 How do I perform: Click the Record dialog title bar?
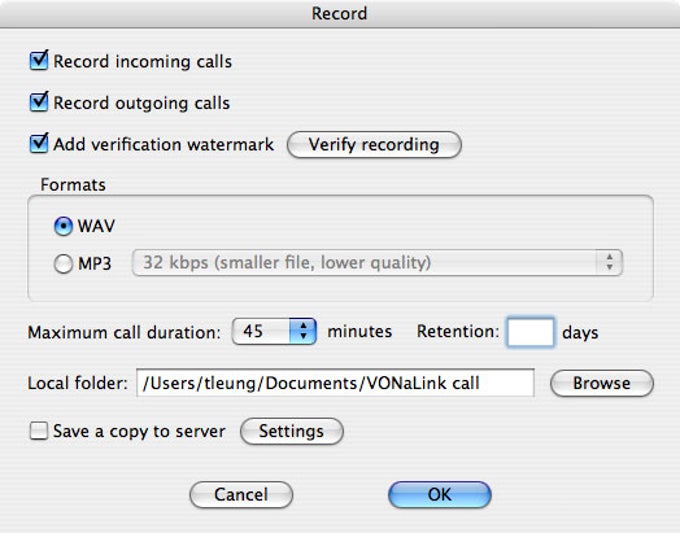(x=340, y=14)
